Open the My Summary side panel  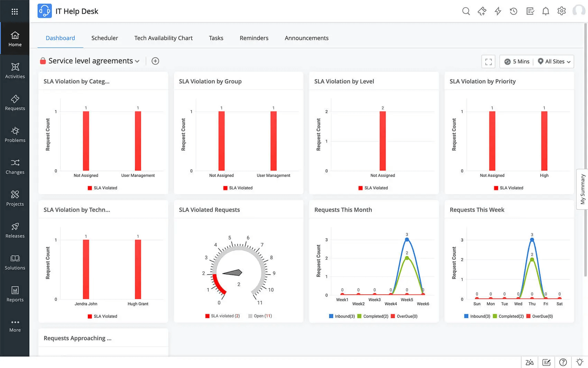coord(582,189)
